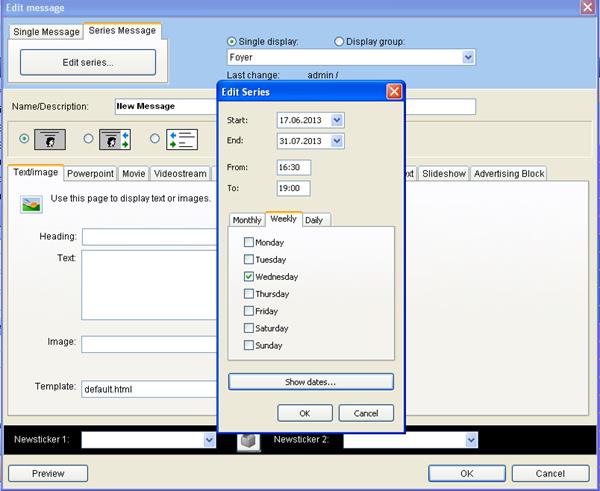Image resolution: width=600 pixels, height=491 pixels.
Task: Select the Display group radio button
Action: [x=339, y=41]
